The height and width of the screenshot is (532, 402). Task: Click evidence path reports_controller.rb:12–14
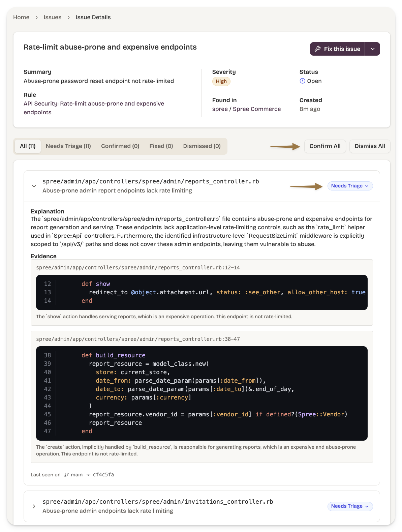138,267
